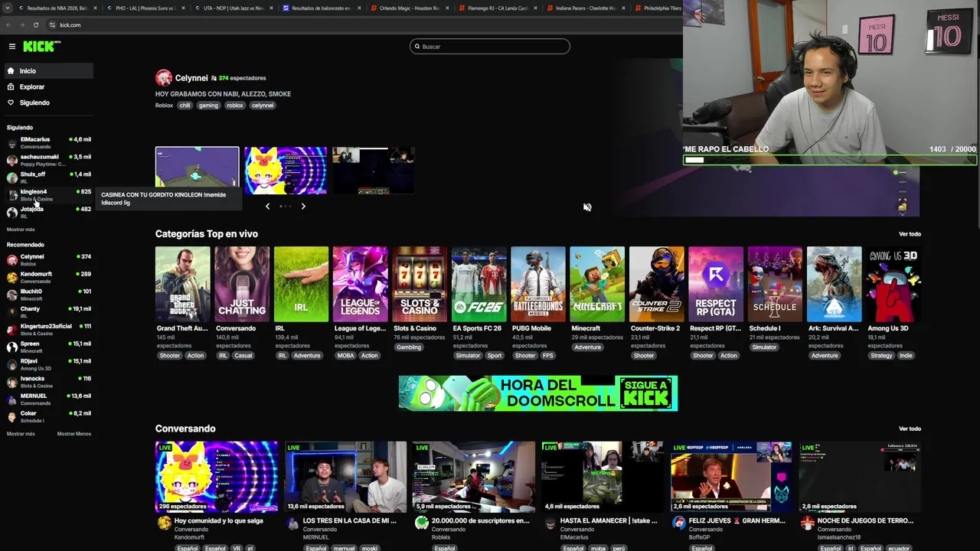Click the roblox tag on featured stream

[x=235, y=106]
